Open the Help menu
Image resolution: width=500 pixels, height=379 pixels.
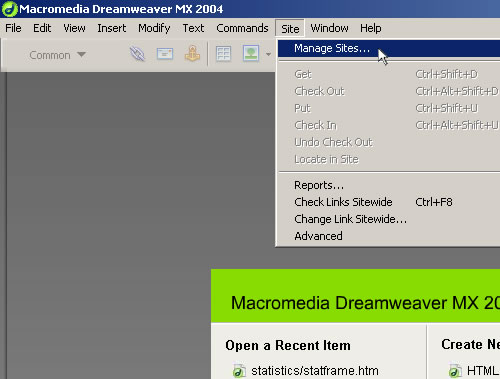[x=371, y=28]
